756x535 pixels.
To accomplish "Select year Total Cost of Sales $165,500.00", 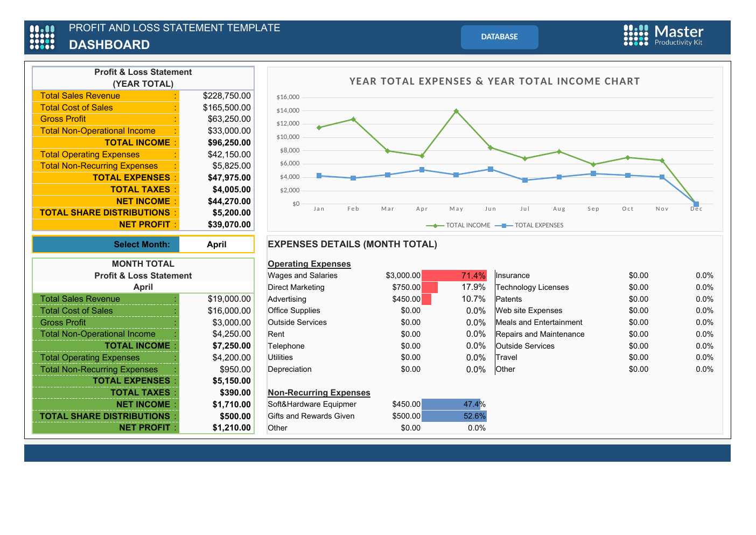I will coord(227,108).
